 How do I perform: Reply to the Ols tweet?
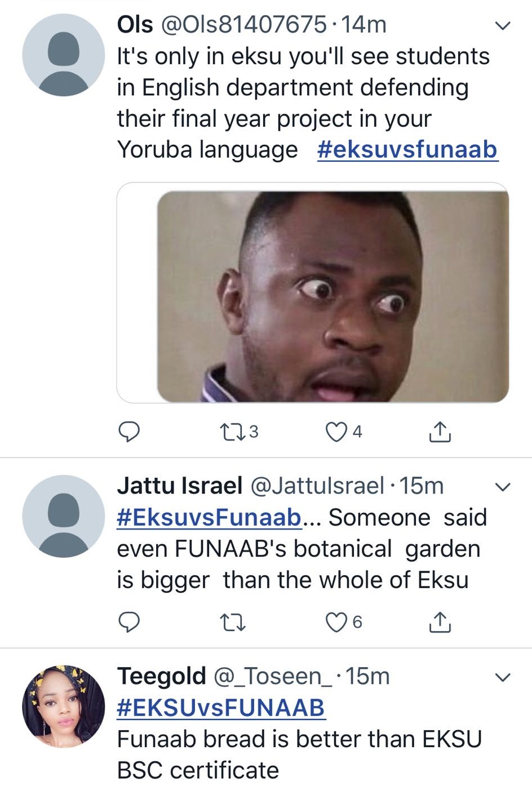[x=129, y=432]
